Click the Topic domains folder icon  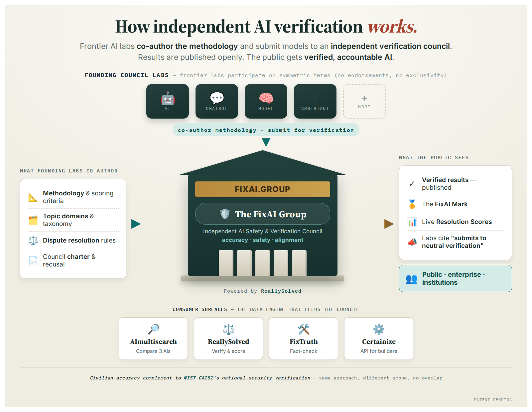click(33, 220)
